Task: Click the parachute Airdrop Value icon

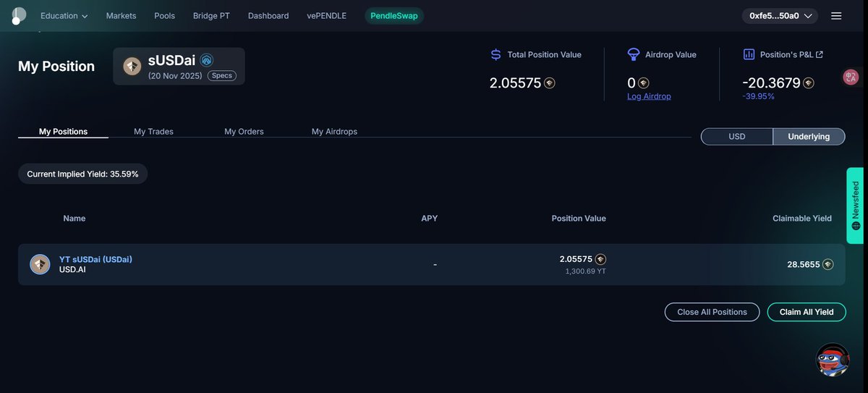Action: click(x=633, y=54)
